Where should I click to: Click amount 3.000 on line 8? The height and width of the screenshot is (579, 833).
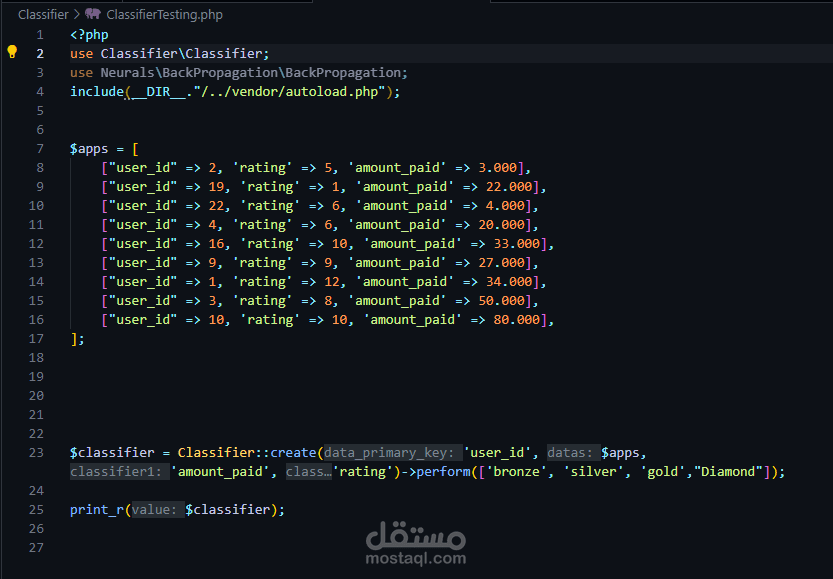coord(498,168)
